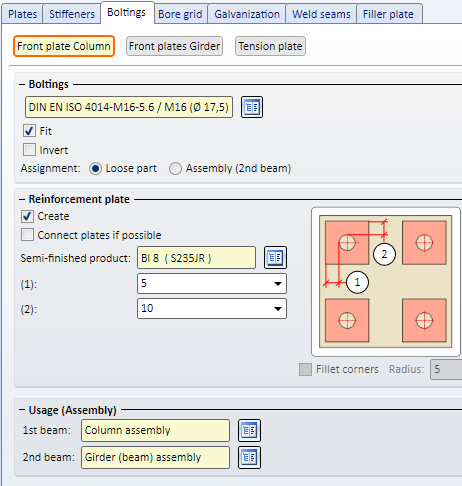The width and height of the screenshot is (462, 486).
Task: Open catalogue icon for 2nd beam usage
Action: pyautogui.click(x=249, y=457)
